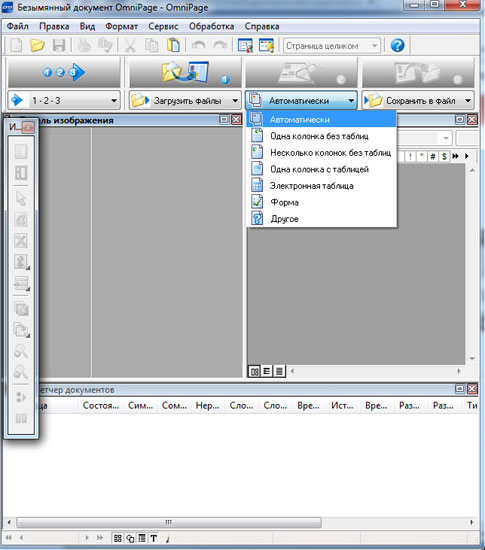Expand the text editor toolbar overflow double arrow
Screen dimensions: 485x550
pos(456,156)
